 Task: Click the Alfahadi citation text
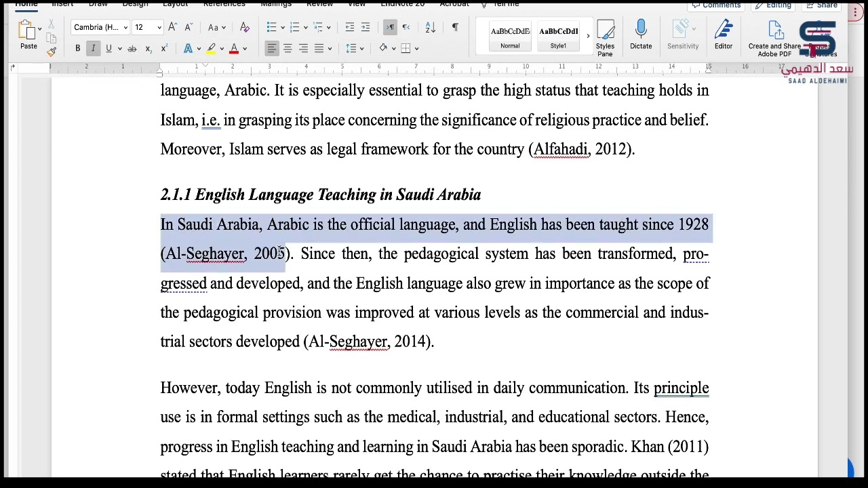pos(560,149)
